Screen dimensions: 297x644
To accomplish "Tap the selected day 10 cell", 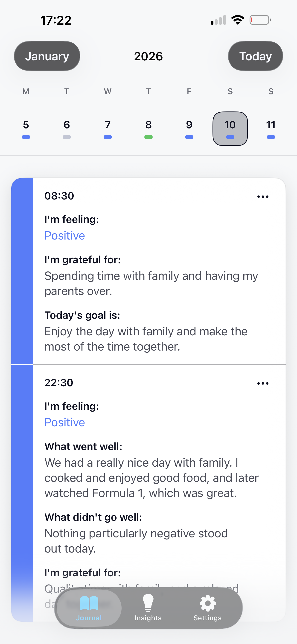I will (230, 129).
